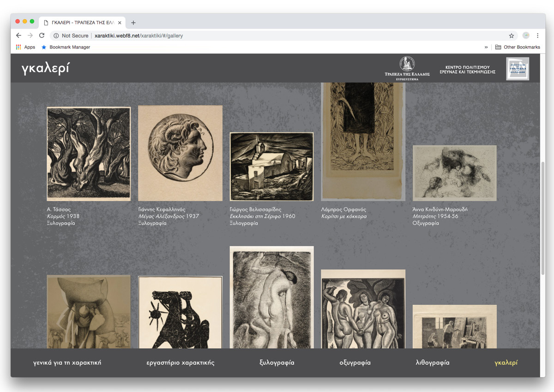Expand the bookmarks bar overflow chevron
The image size is (554, 392).
click(486, 47)
